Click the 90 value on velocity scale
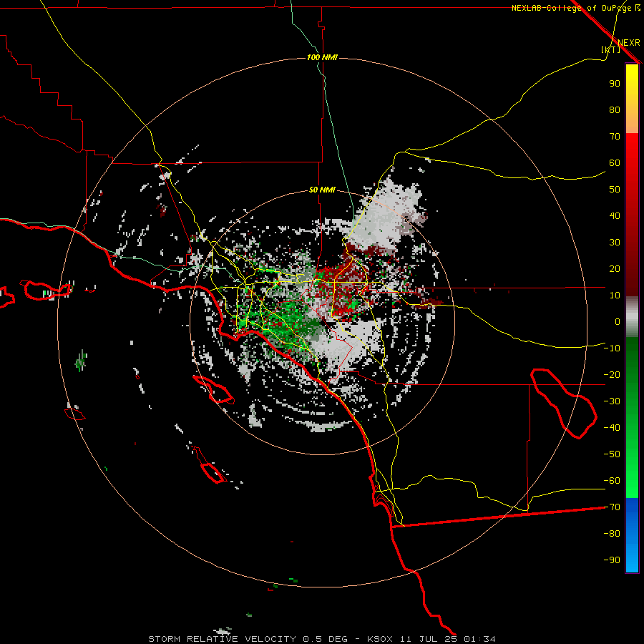Image resolution: width=644 pixels, height=644 pixels. [615, 84]
